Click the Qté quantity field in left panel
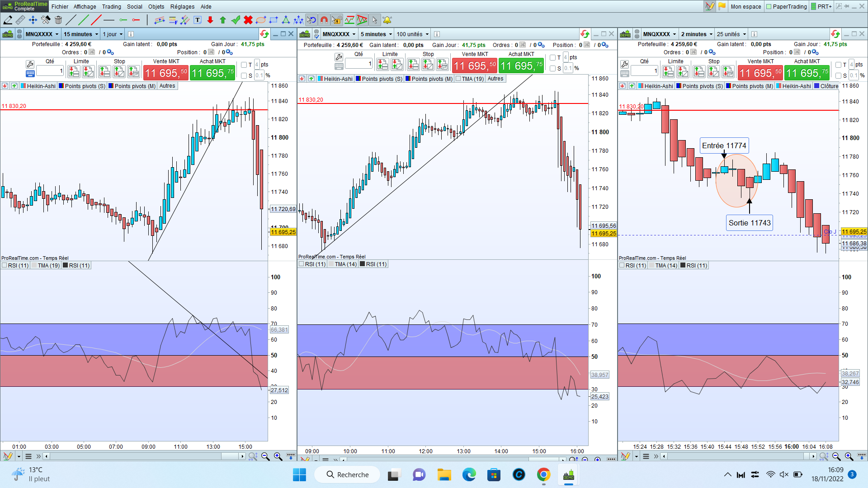Screen dimensions: 868x488 coord(50,71)
